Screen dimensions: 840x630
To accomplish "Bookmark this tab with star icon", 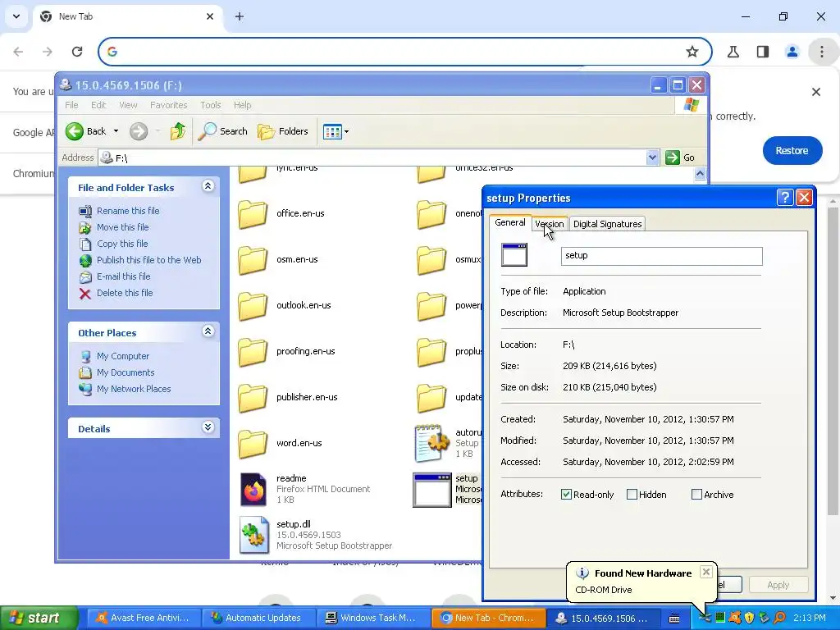I will click(x=692, y=52).
